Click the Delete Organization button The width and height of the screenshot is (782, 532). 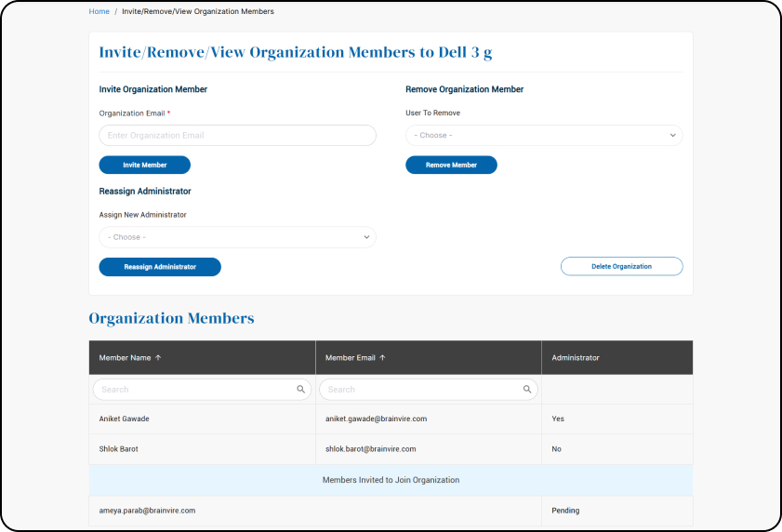click(622, 266)
